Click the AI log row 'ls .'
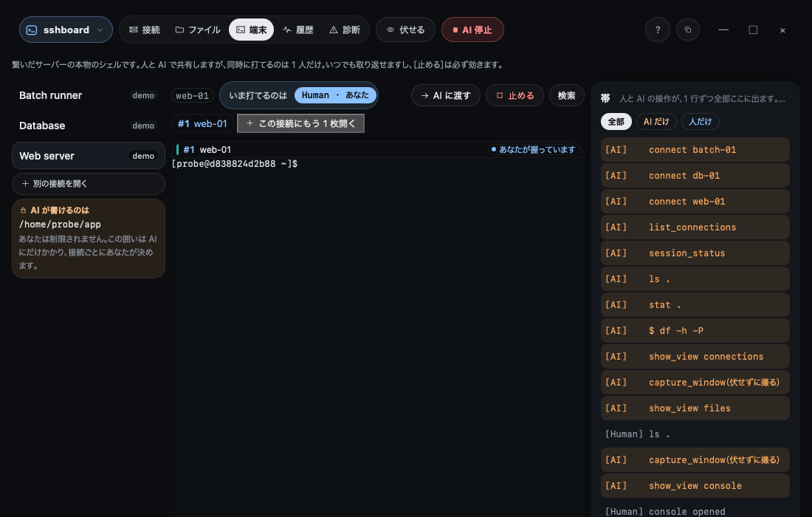The height and width of the screenshot is (517, 812). tap(695, 279)
